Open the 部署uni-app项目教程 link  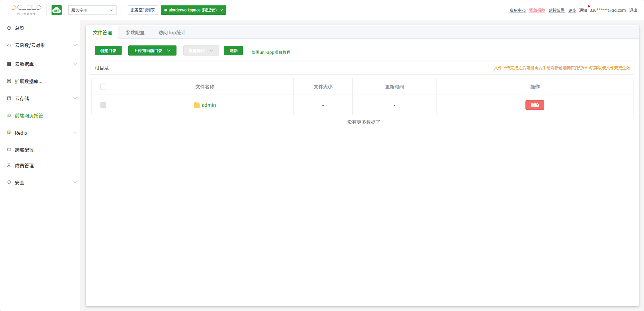(x=271, y=53)
